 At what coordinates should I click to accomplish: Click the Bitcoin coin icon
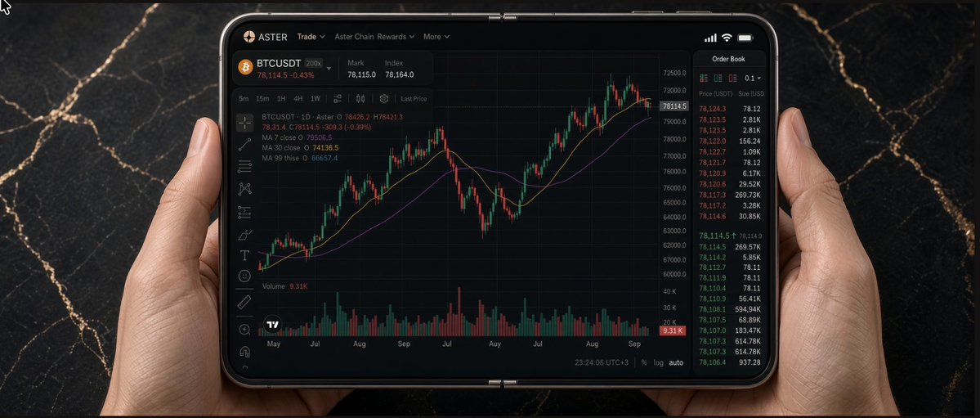pyautogui.click(x=245, y=66)
